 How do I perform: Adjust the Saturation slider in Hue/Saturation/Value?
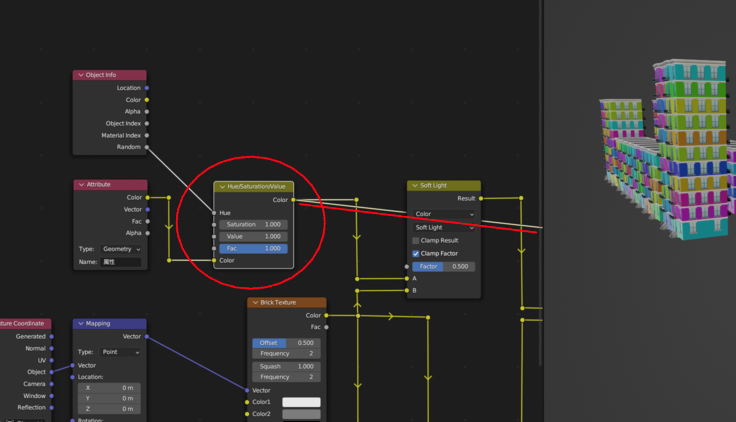[253, 225]
